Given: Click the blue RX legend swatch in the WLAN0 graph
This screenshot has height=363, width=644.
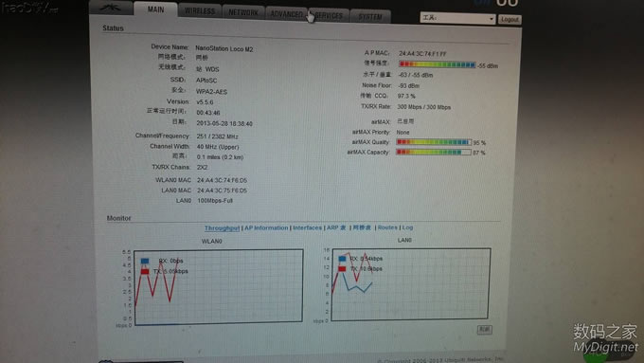Looking at the screenshot, I should (145, 261).
